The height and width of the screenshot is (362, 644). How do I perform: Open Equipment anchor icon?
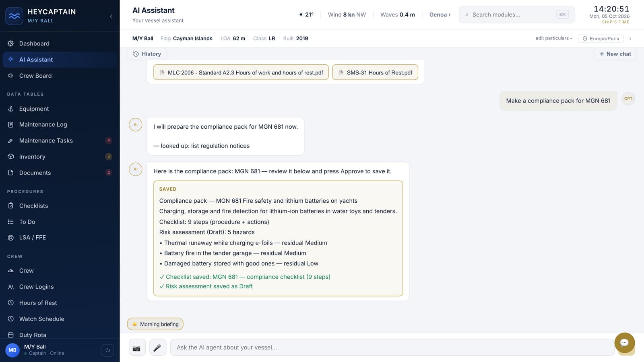pos(11,109)
